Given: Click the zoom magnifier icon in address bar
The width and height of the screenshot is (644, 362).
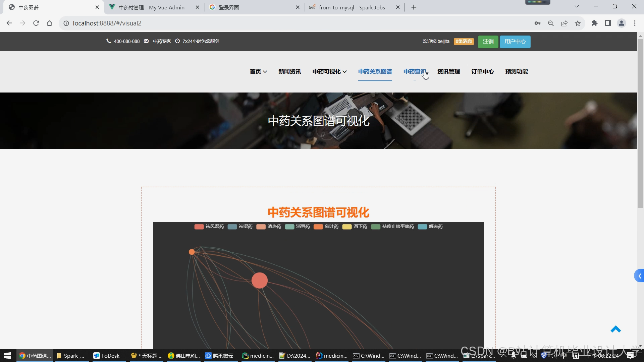Looking at the screenshot, I should pyautogui.click(x=551, y=23).
